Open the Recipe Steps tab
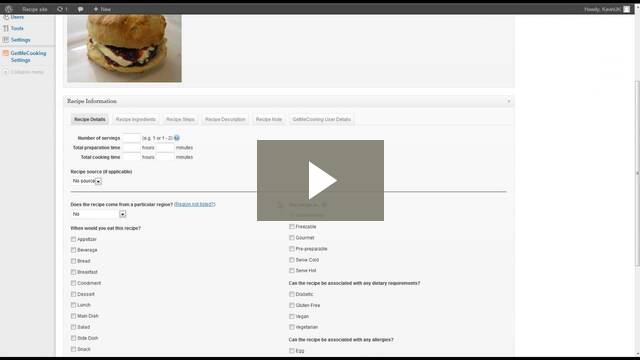640x360 pixels. 180,119
